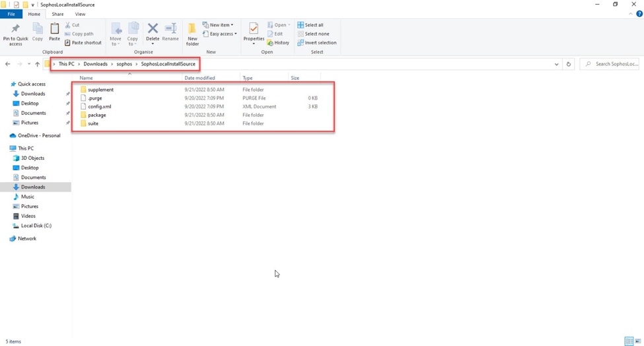Click the Up one level arrow
The width and height of the screenshot is (644, 346).
(x=38, y=64)
